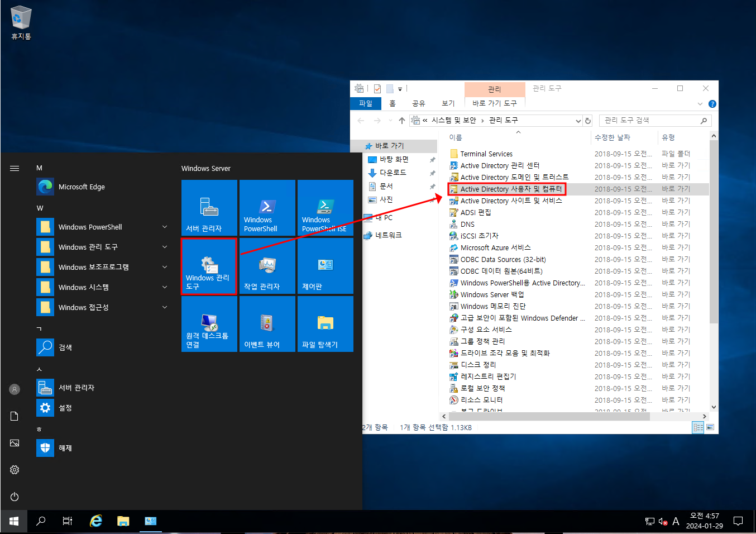The width and height of the screenshot is (756, 534).
Task: Open the 서버 관리자 tile
Action: click(209, 207)
